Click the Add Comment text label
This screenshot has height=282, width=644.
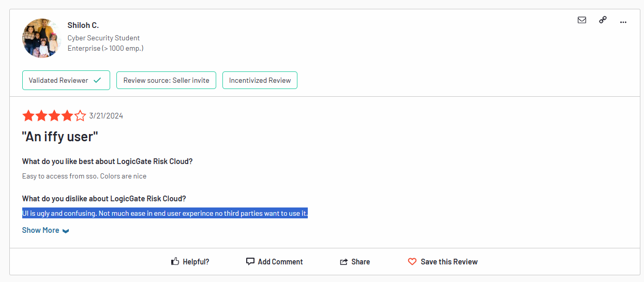click(280, 262)
